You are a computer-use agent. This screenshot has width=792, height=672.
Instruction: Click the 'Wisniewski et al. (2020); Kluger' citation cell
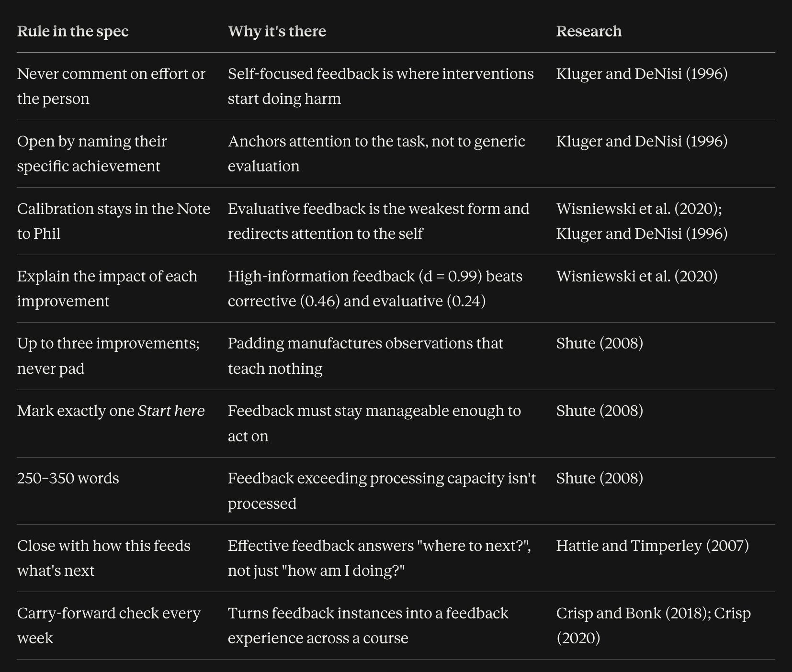click(x=642, y=221)
